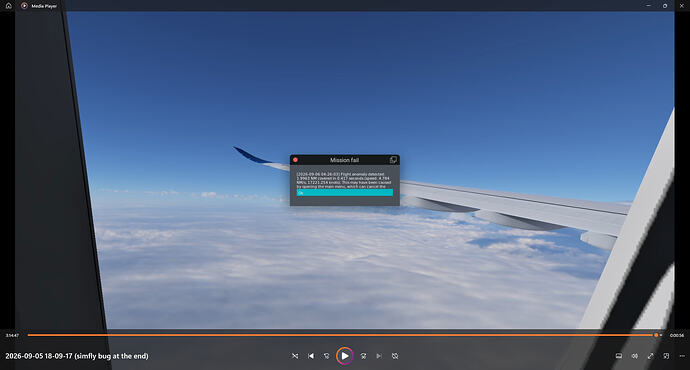Start playback with the round Play button
690x370 pixels.
pos(345,356)
